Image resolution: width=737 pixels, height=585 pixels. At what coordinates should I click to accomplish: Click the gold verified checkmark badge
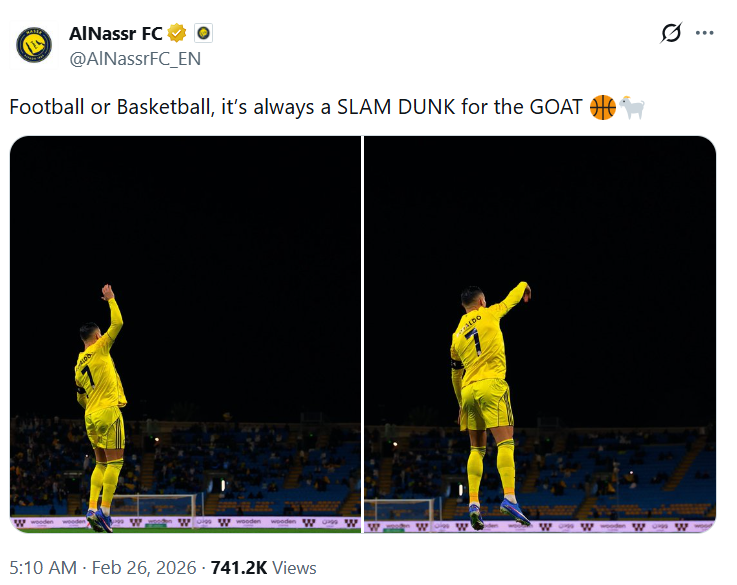coord(177,34)
